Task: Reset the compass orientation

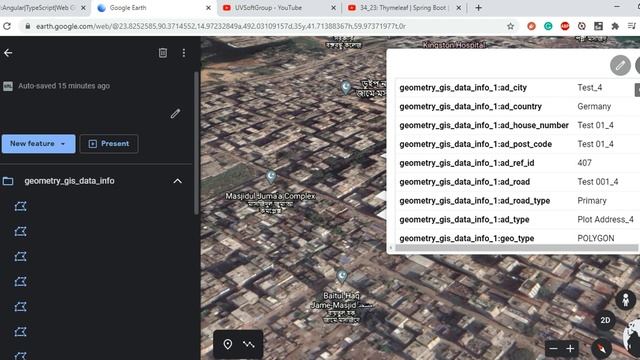Action: click(602, 349)
